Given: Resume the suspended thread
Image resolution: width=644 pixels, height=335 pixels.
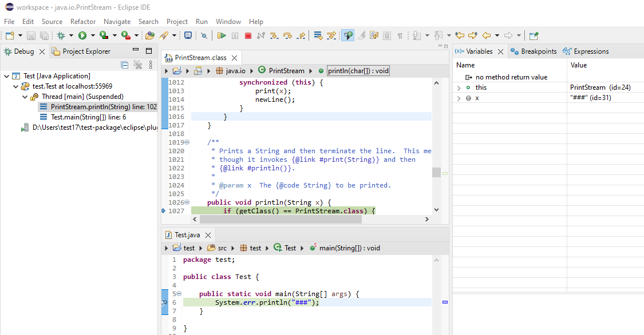Looking at the screenshot, I should pyautogui.click(x=223, y=35).
